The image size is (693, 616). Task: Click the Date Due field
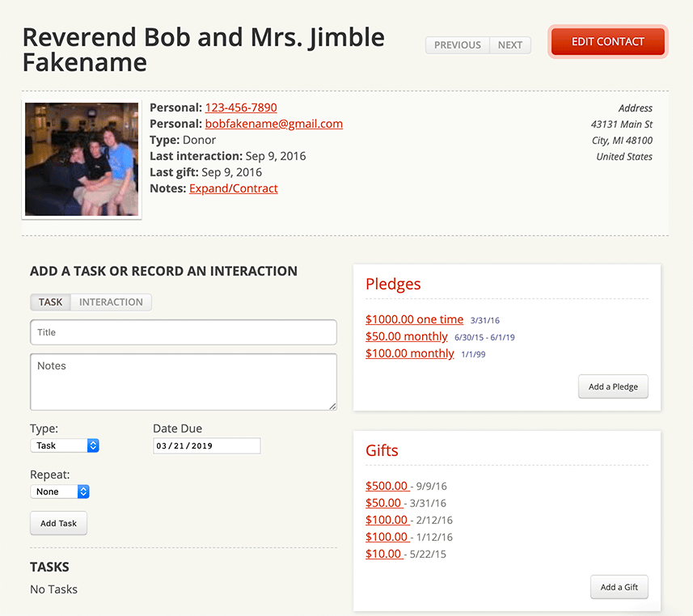(x=206, y=445)
